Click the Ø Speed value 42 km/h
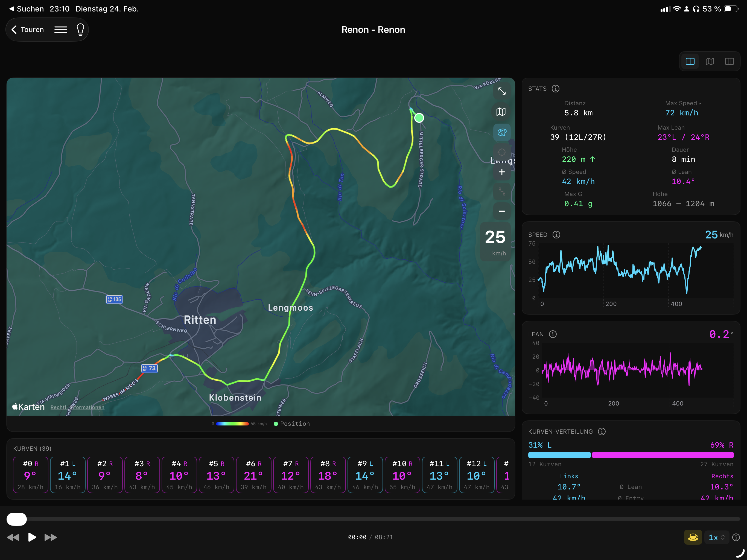747x560 pixels. (578, 181)
